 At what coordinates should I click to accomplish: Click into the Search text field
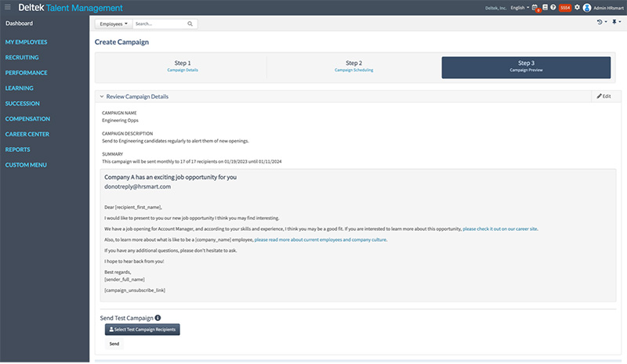point(159,24)
